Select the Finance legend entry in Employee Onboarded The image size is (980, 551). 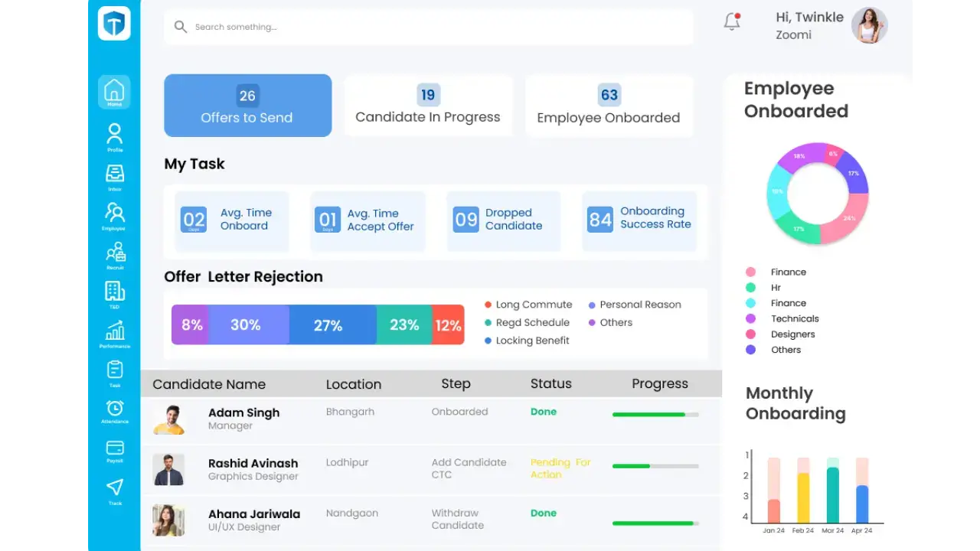(788, 272)
